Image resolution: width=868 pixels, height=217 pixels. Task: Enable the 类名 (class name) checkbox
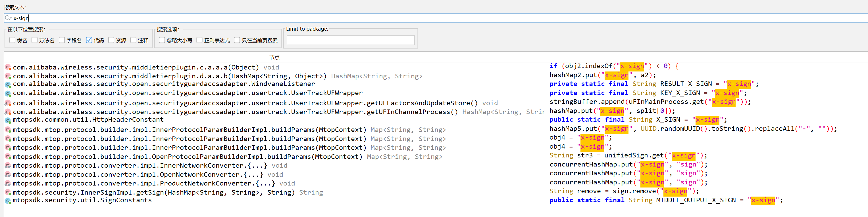point(13,40)
